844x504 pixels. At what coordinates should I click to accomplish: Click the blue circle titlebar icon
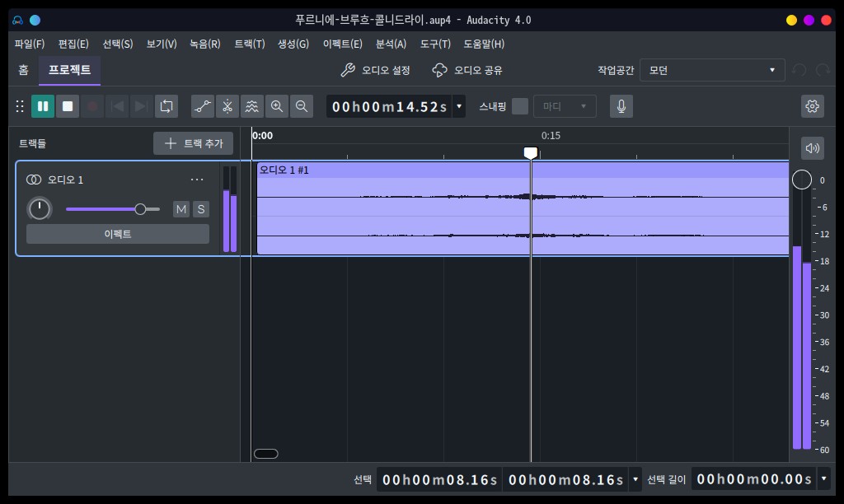pyautogui.click(x=35, y=21)
